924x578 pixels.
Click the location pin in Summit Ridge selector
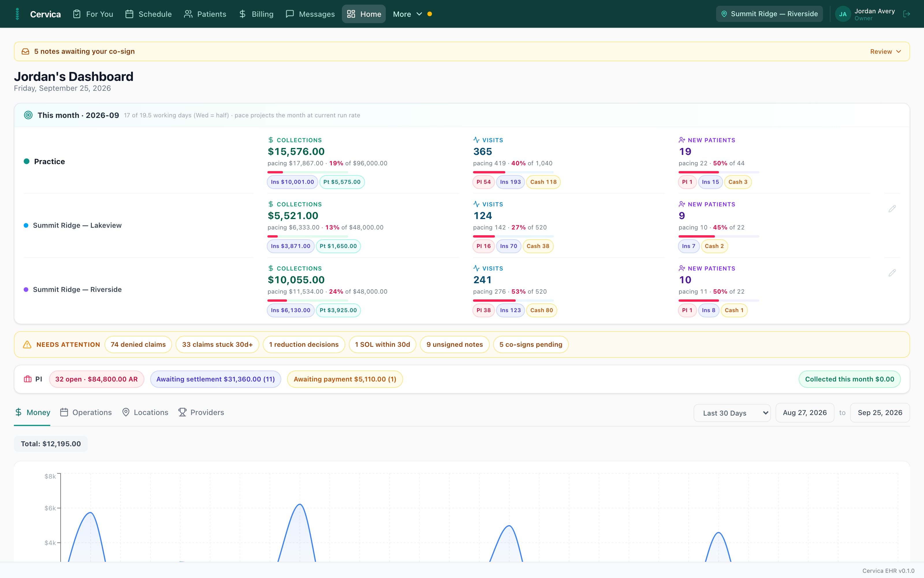[724, 14]
